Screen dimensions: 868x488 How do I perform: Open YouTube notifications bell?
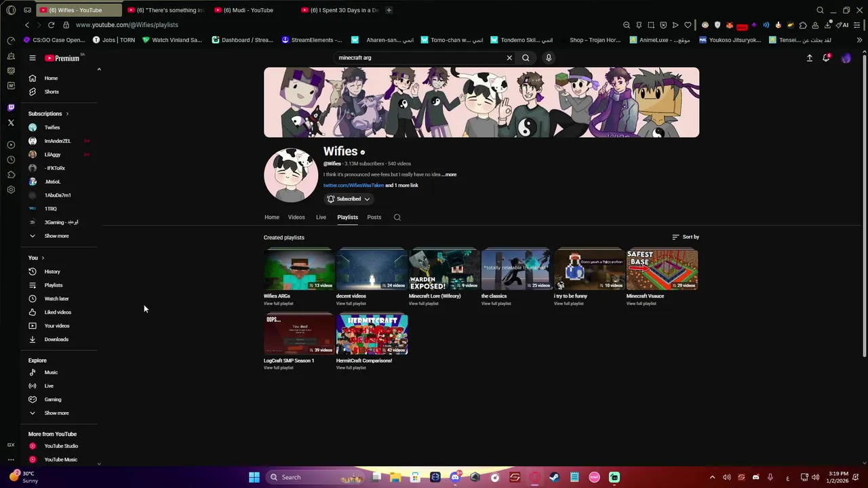(x=826, y=58)
